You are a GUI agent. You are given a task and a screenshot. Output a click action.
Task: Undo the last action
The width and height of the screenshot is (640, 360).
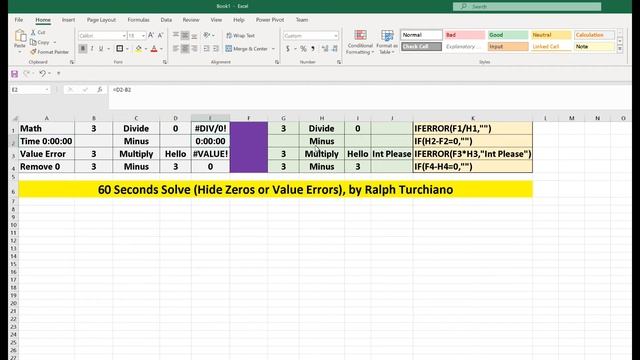point(42,73)
